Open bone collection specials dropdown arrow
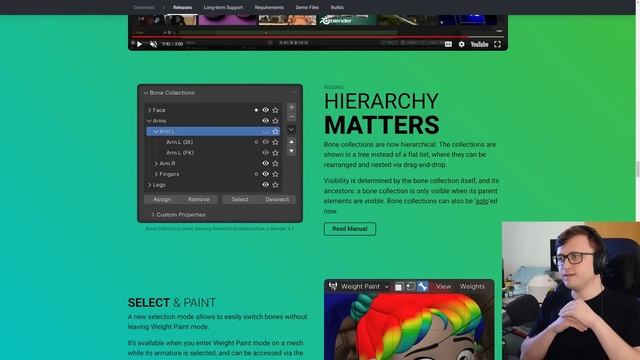640x360 pixels. (x=291, y=129)
